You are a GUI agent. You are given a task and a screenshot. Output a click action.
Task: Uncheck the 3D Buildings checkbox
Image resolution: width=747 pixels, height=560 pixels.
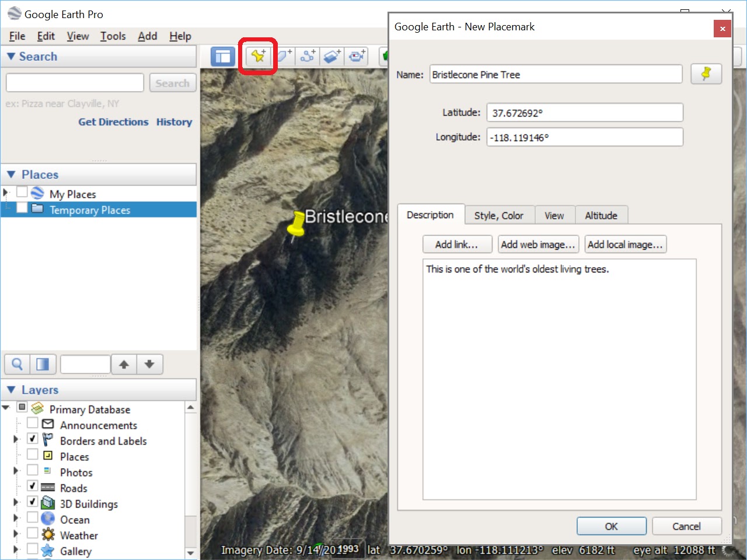(33, 502)
